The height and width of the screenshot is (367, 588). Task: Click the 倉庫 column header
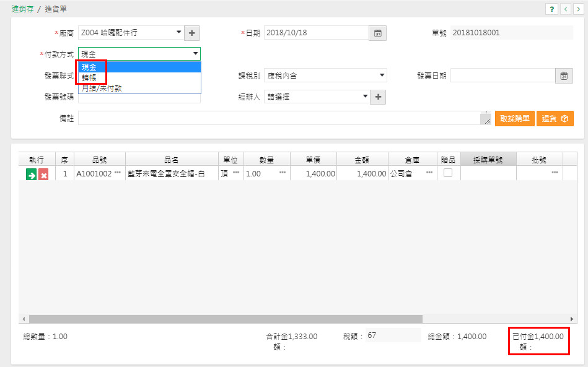(413, 160)
